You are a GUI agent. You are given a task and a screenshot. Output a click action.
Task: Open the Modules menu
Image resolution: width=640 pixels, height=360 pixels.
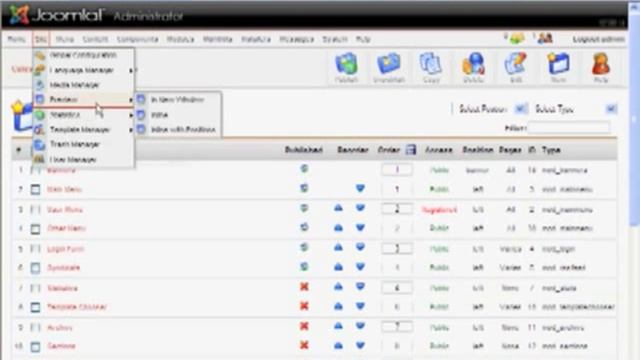tap(180, 39)
